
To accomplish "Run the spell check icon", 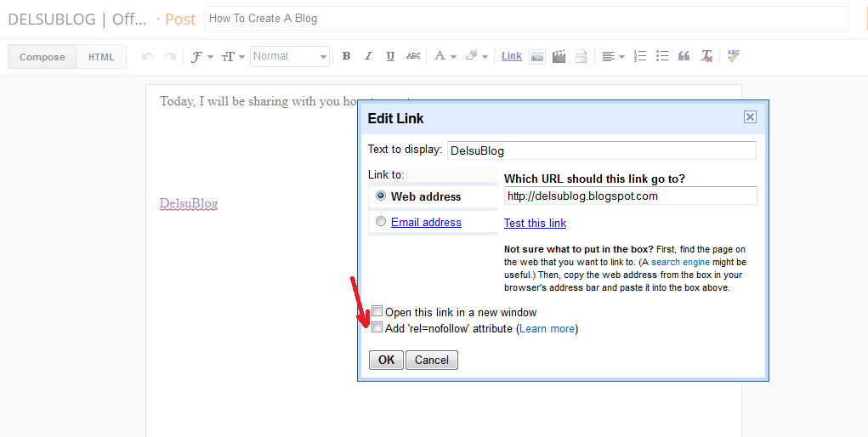I will click(733, 56).
